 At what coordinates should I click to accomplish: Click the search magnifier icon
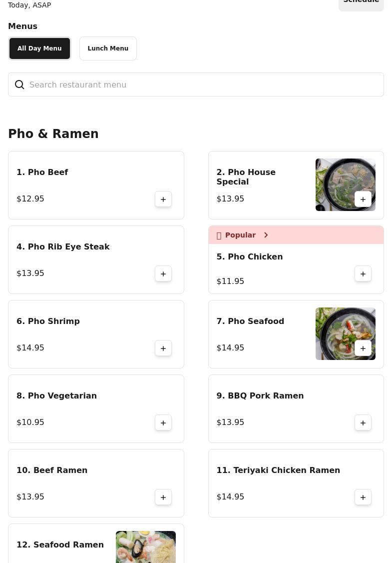click(x=19, y=84)
